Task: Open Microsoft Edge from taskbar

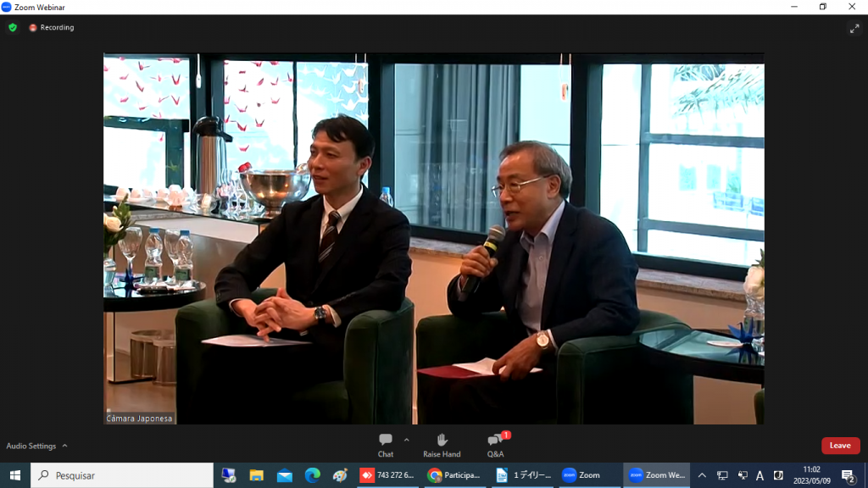Action: (x=312, y=475)
